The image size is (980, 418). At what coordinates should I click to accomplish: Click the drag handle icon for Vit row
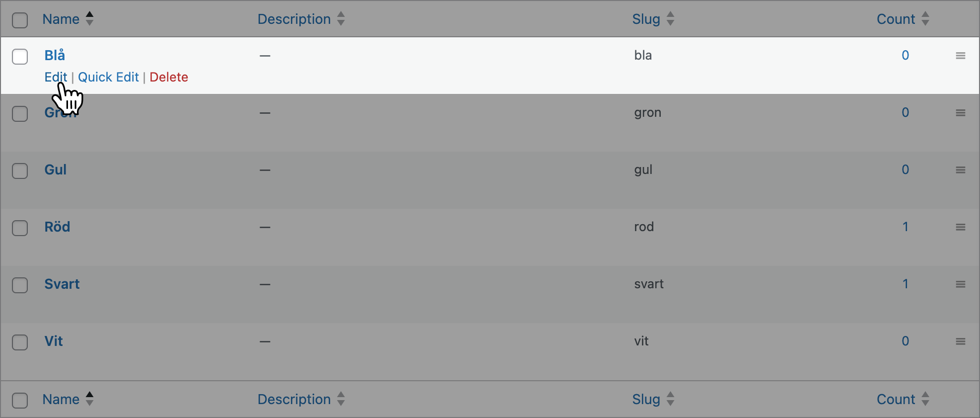coord(960,341)
